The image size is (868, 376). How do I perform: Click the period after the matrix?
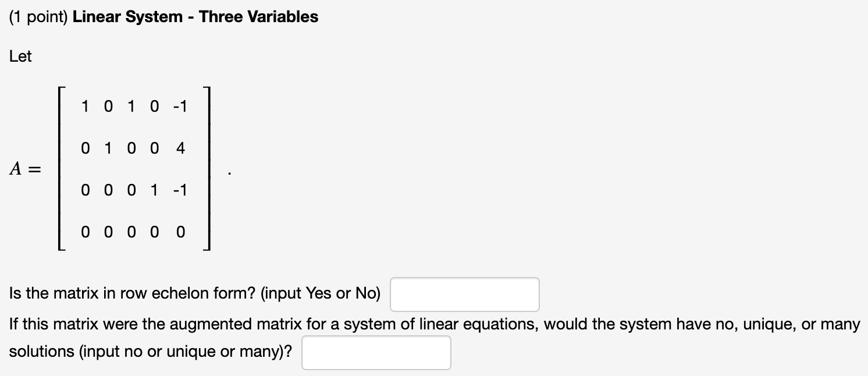point(228,173)
